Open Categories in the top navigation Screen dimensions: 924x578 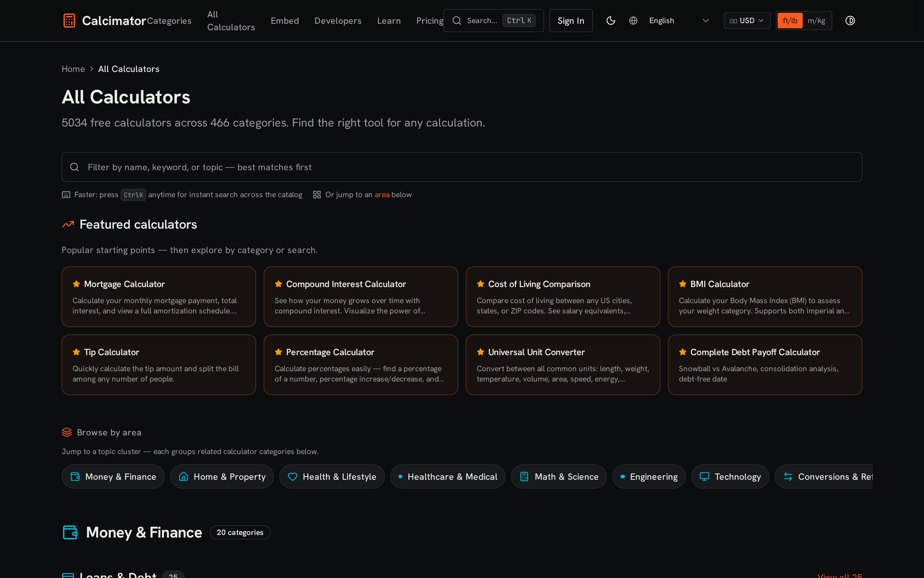[169, 21]
